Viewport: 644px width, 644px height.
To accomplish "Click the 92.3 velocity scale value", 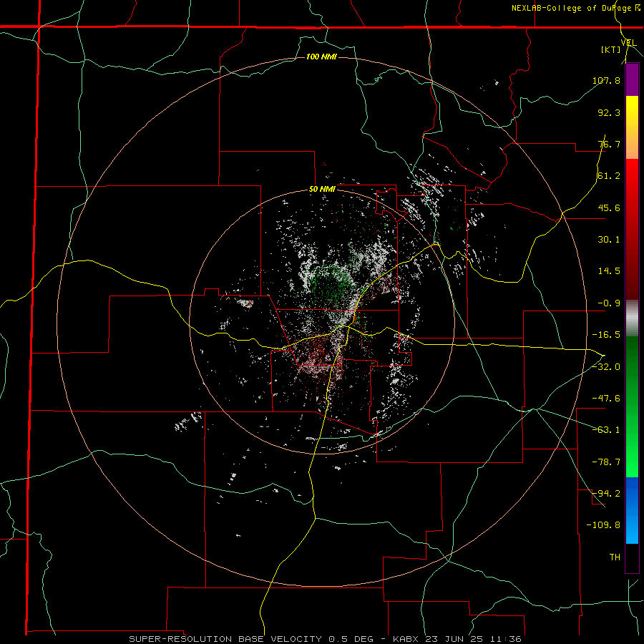I will pyautogui.click(x=609, y=112).
